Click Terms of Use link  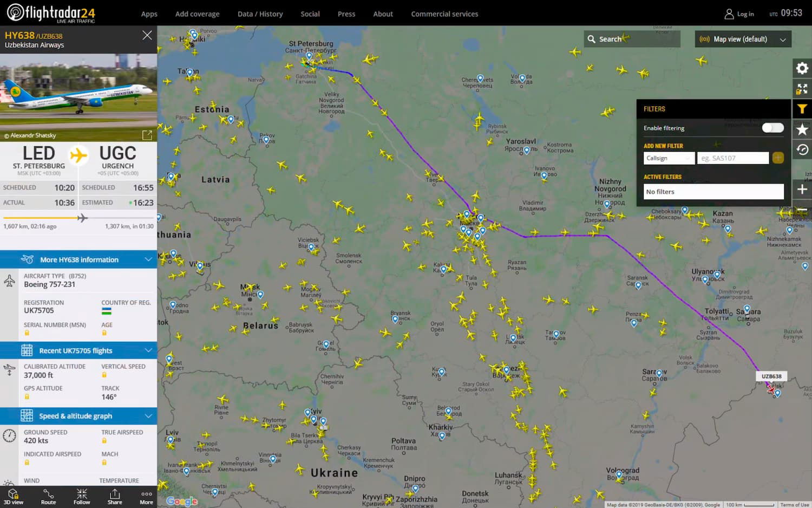click(x=795, y=505)
